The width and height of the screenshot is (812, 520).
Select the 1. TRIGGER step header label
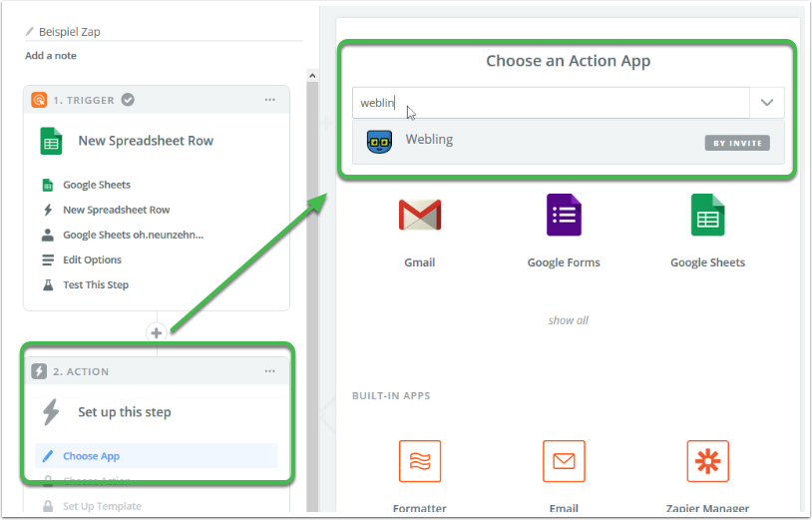[84, 100]
